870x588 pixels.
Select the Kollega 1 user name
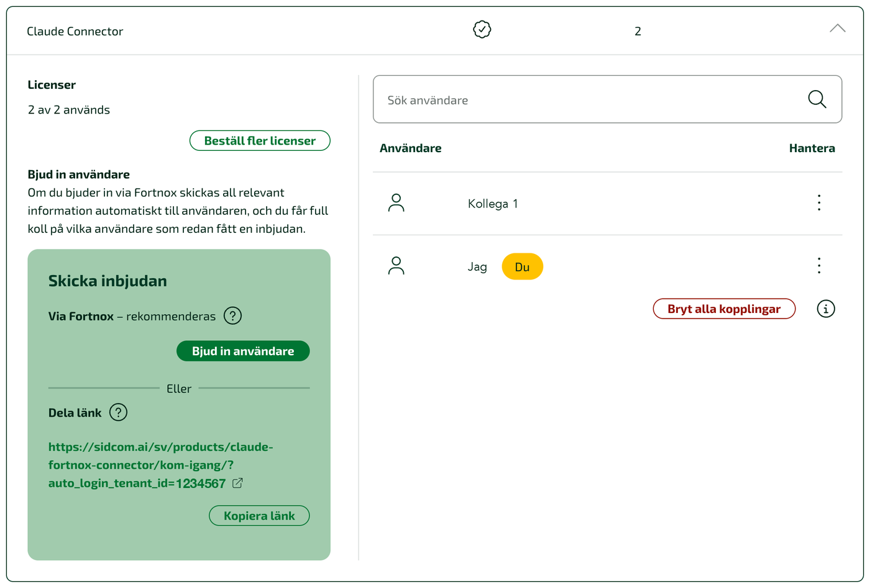(493, 204)
